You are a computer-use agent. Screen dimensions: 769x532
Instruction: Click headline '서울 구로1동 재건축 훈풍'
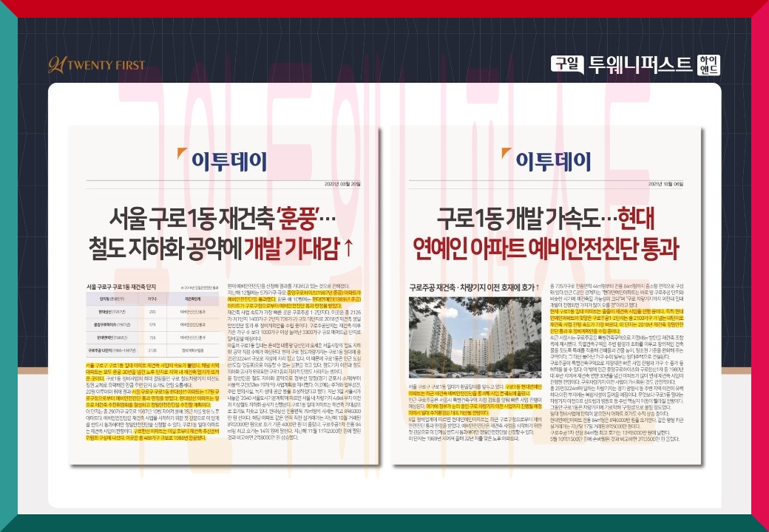222,219
